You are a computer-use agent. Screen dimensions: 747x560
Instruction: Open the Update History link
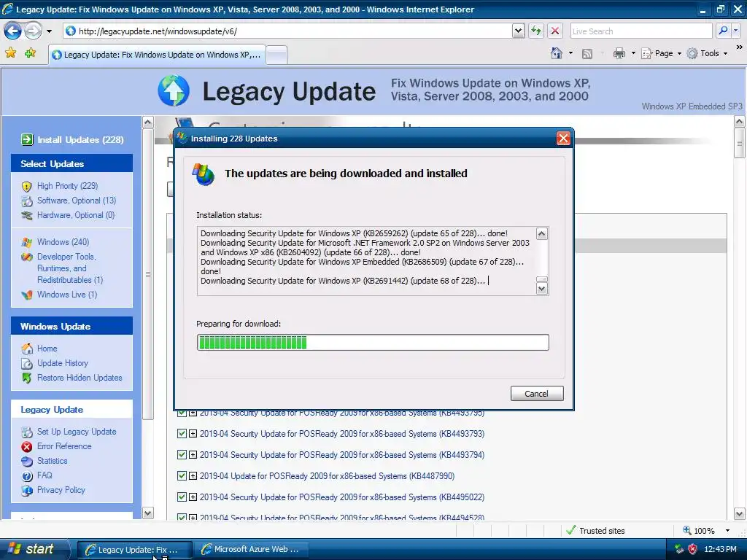click(63, 363)
